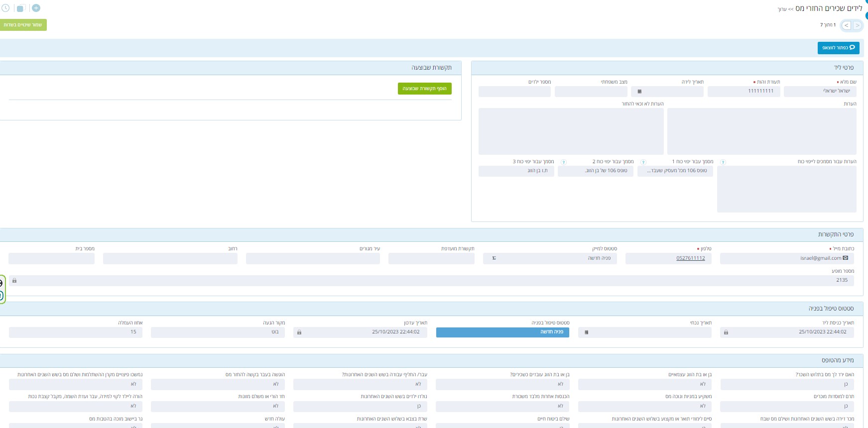Click the not-eligible-for-refund notes text area
This screenshot has height=428, width=868.
coord(571,131)
